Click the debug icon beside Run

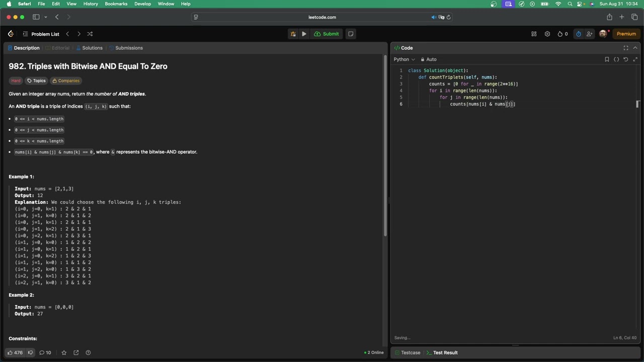tap(293, 34)
